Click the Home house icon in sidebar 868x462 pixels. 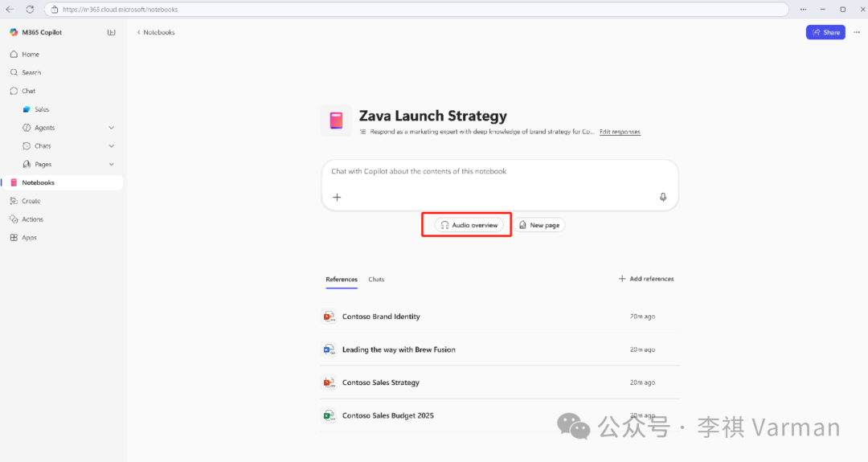14,54
